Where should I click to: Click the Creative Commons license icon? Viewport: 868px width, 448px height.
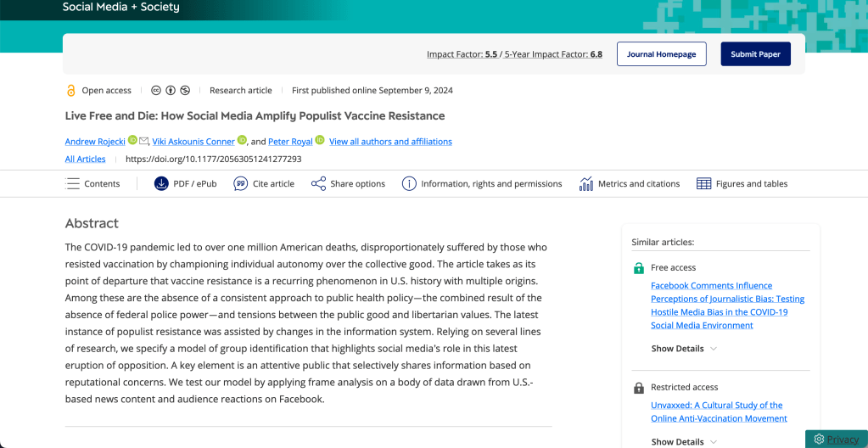click(156, 90)
